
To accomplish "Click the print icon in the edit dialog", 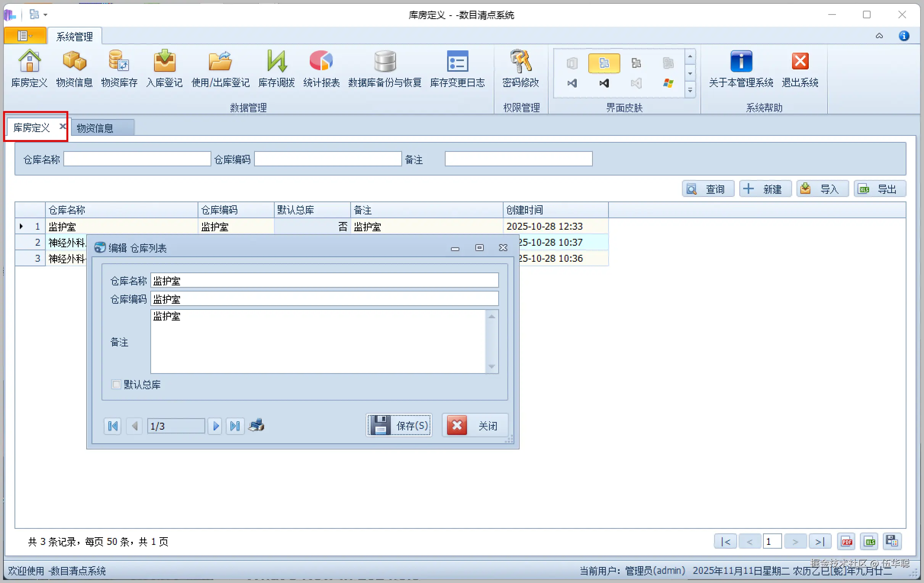I will 256,425.
